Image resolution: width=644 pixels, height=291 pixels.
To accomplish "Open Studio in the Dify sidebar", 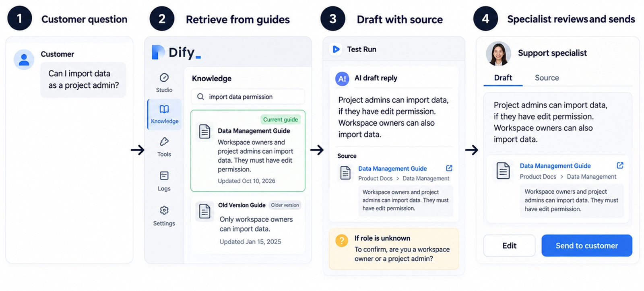I will coord(164,83).
